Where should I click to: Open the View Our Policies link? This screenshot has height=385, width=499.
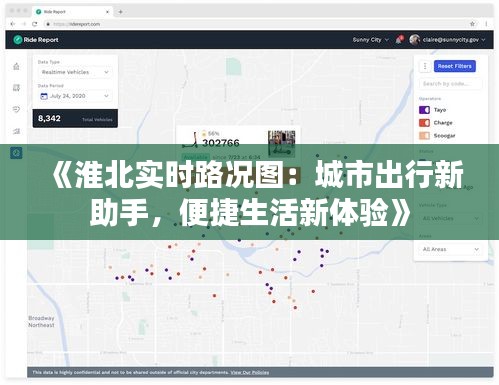coord(250,372)
